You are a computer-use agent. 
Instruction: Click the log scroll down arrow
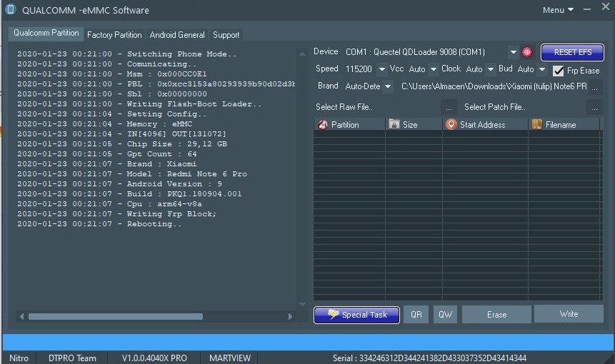tap(302, 304)
